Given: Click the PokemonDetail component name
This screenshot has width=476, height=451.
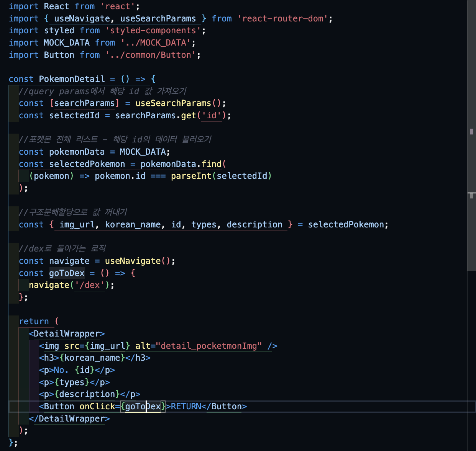Looking at the screenshot, I should tap(72, 79).
